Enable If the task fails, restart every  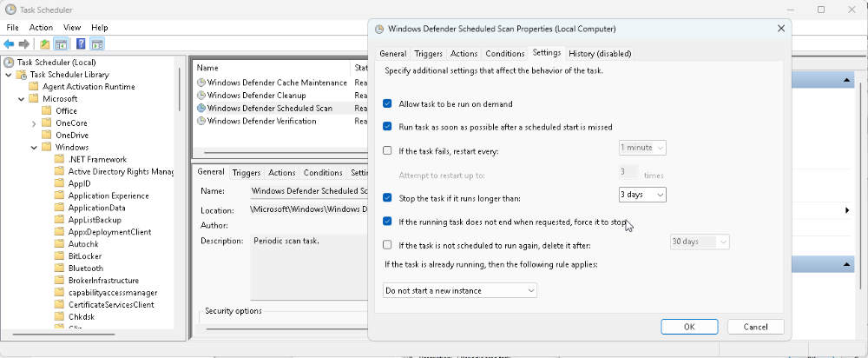[387, 150]
